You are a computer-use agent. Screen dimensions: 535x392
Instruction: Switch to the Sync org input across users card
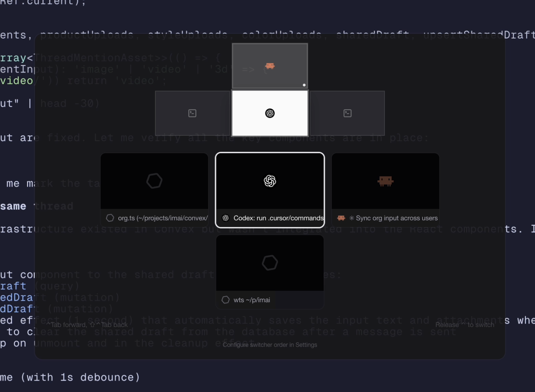[385, 190]
